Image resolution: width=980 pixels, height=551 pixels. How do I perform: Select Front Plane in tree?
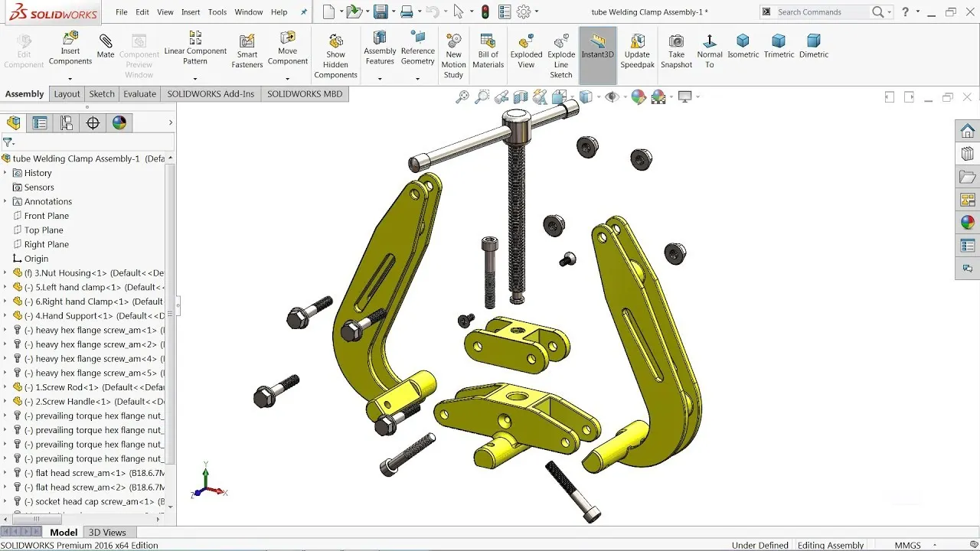[47, 216]
